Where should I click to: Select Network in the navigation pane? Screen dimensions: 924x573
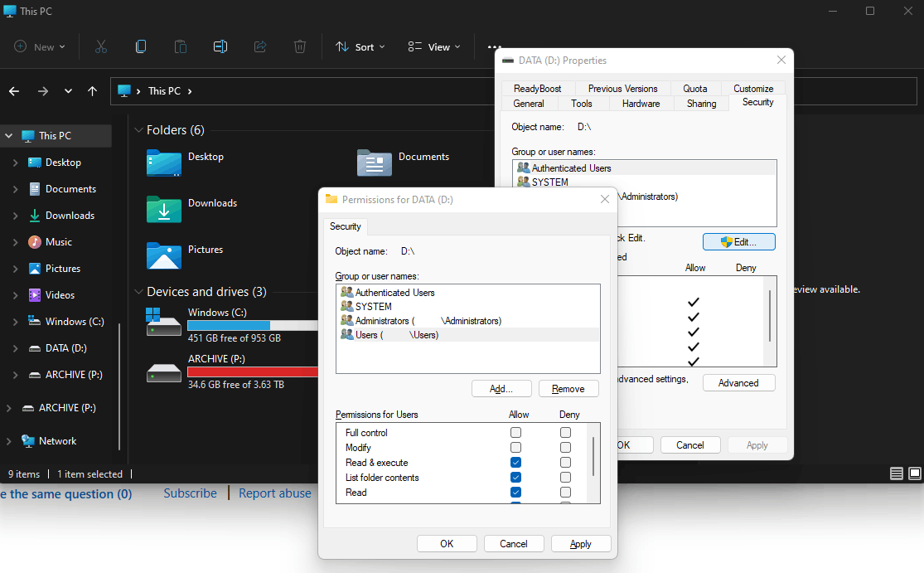[x=57, y=441]
